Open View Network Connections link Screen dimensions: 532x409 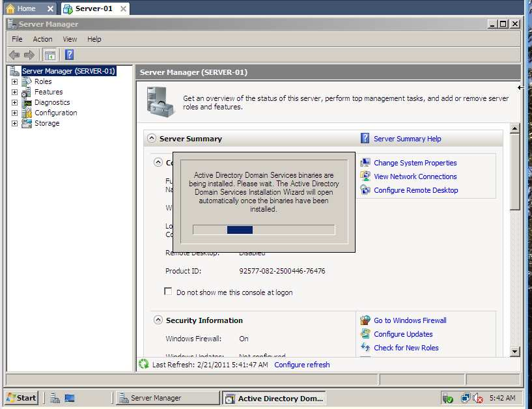415,176
